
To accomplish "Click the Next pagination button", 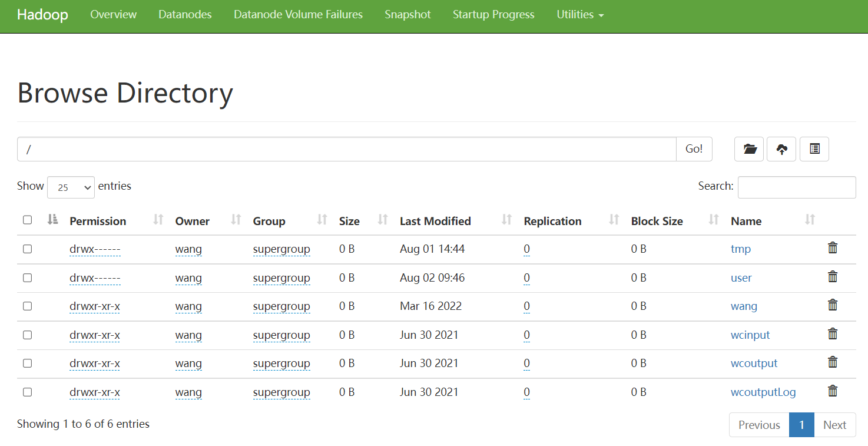I will (834, 425).
